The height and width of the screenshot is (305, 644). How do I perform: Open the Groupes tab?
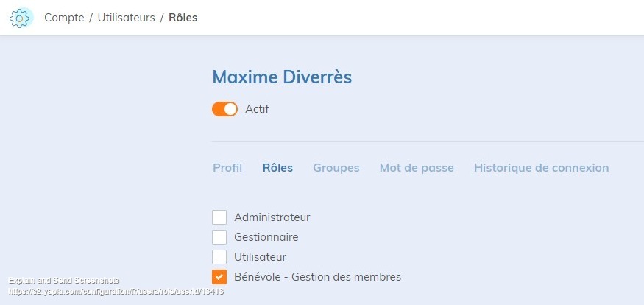point(336,168)
